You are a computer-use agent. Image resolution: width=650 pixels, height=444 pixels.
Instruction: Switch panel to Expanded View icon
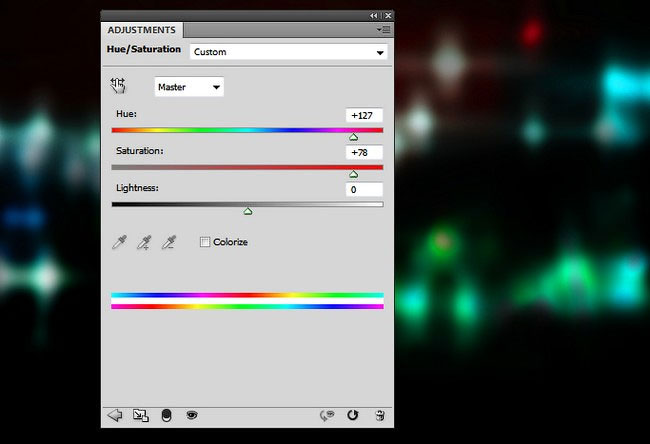tap(141, 415)
